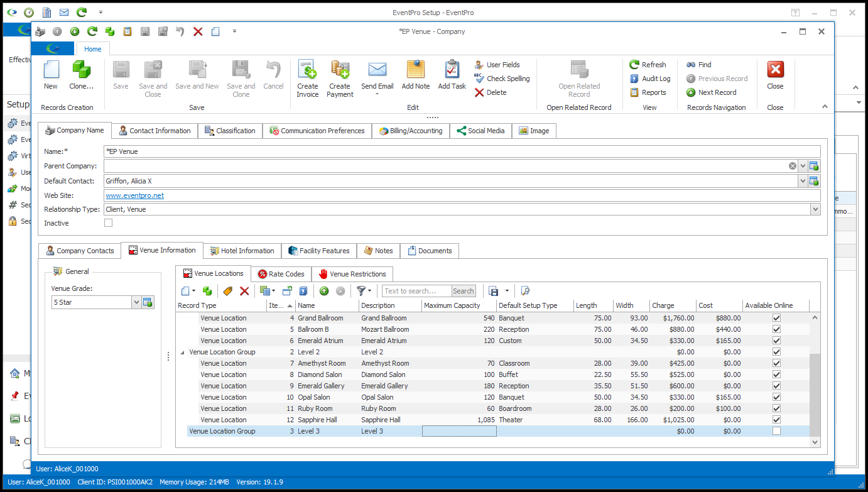Click clock icon in EventPro Setup title bar
Image resolution: width=868 pixels, height=492 pixels.
(x=29, y=12)
